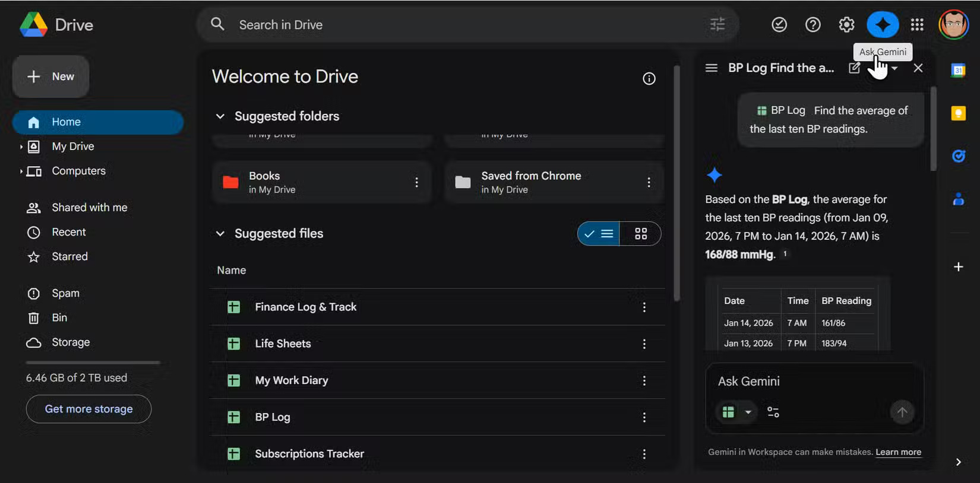Show the details info icon
The width and height of the screenshot is (980, 483).
(649, 78)
